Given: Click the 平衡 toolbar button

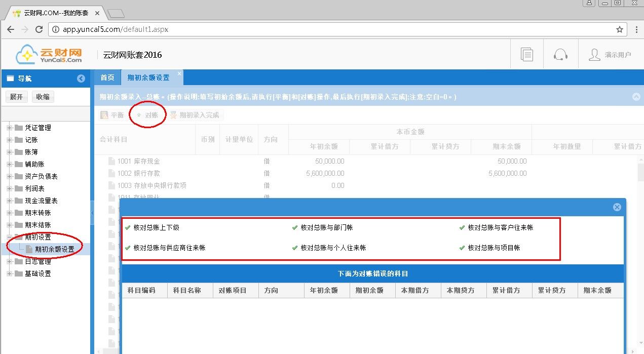Looking at the screenshot, I should point(112,115).
